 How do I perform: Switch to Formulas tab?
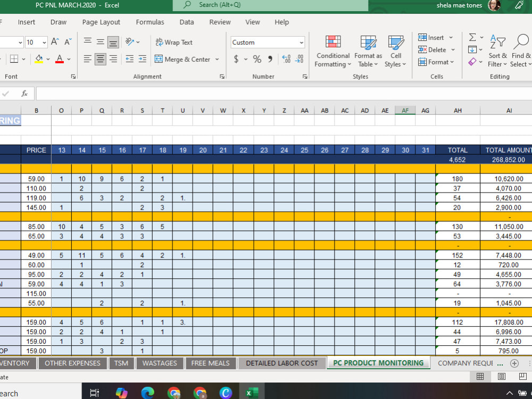[x=150, y=22]
